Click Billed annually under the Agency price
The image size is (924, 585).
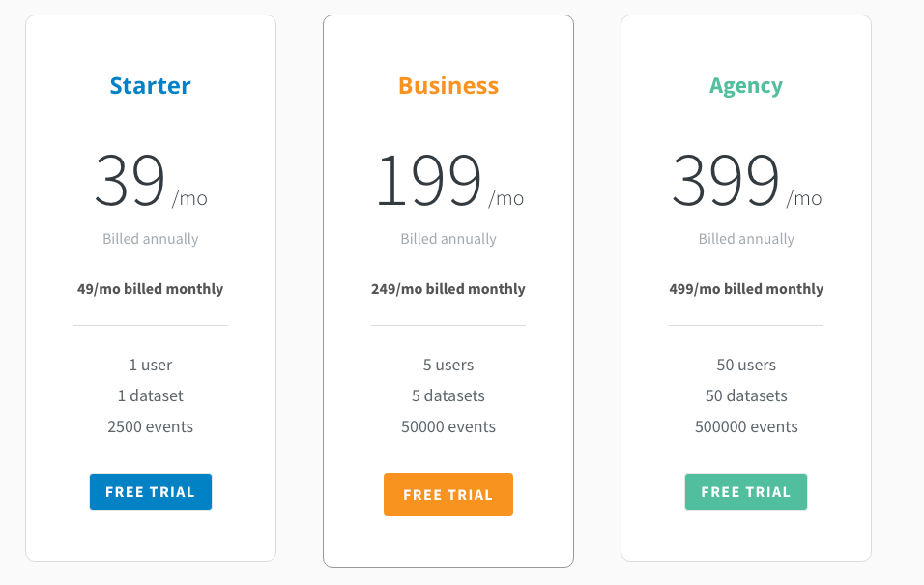tap(746, 239)
